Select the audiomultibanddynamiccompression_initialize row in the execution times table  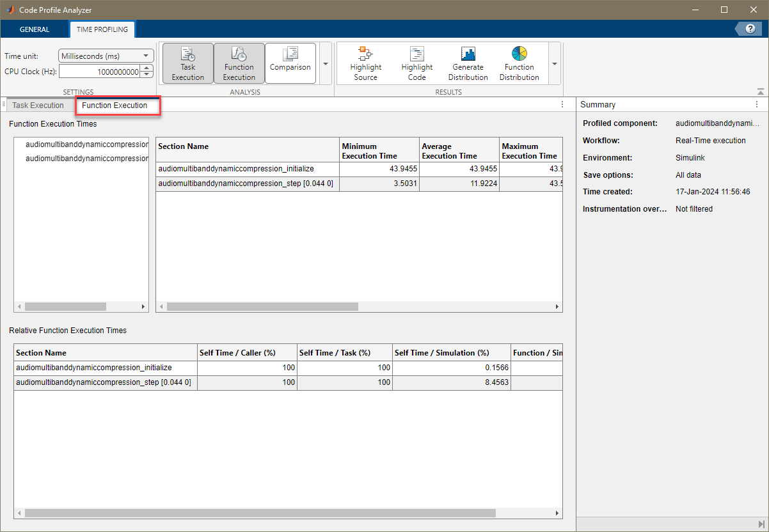(236, 169)
